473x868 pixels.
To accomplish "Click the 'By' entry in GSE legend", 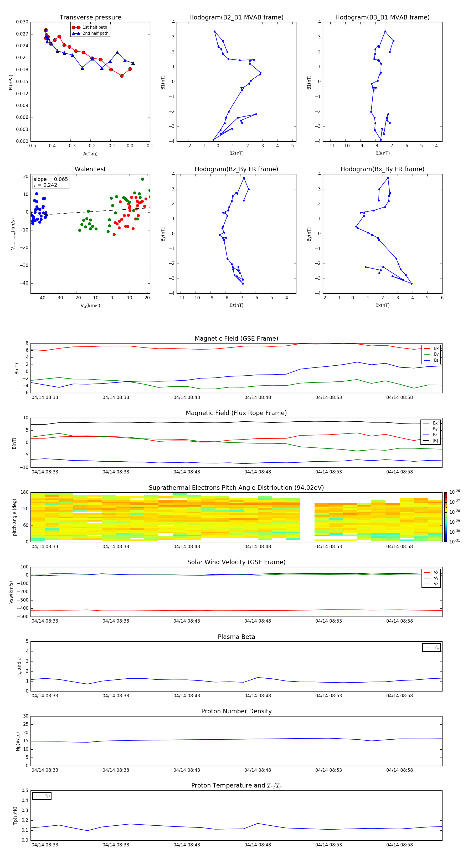I will pyautogui.click(x=431, y=354).
